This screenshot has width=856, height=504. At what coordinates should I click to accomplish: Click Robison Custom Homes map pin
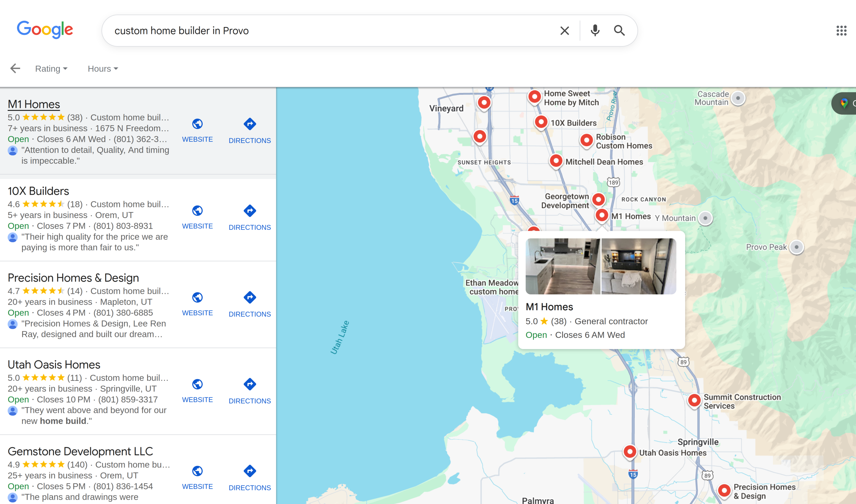click(586, 140)
